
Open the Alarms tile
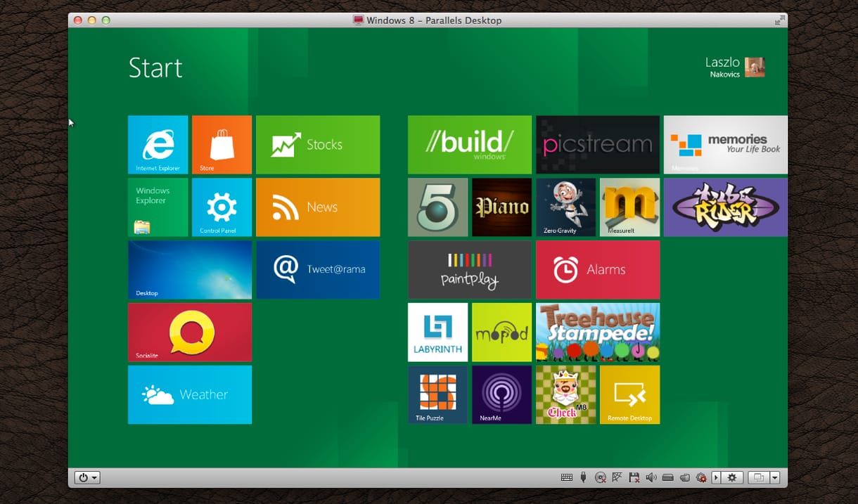tap(598, 270)
